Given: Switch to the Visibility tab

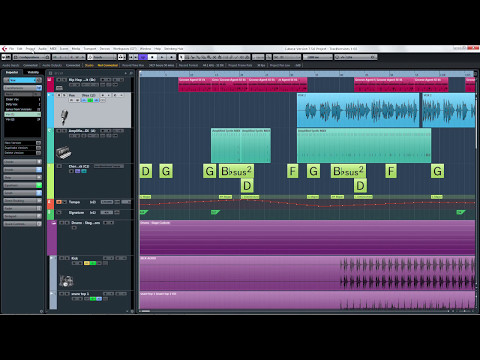Looking at the screenshot, I should (33, 72).
